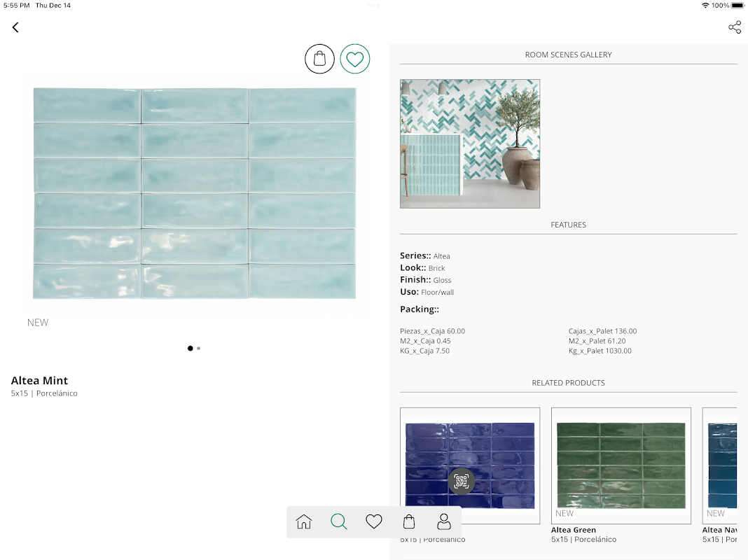Add Altea Mint to shopping bag
This screenshot has height=560, width=748.
point(319,59)
